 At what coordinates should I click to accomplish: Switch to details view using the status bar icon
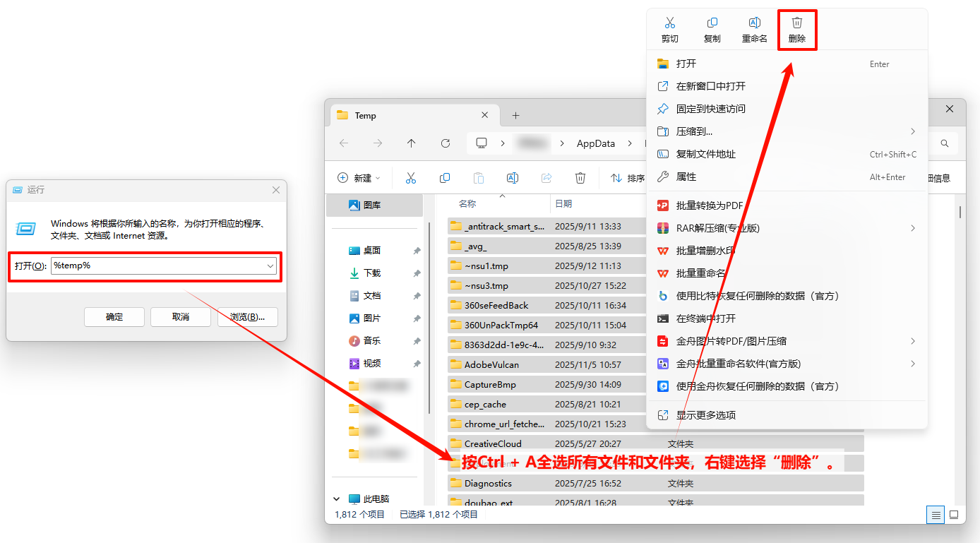936,514
